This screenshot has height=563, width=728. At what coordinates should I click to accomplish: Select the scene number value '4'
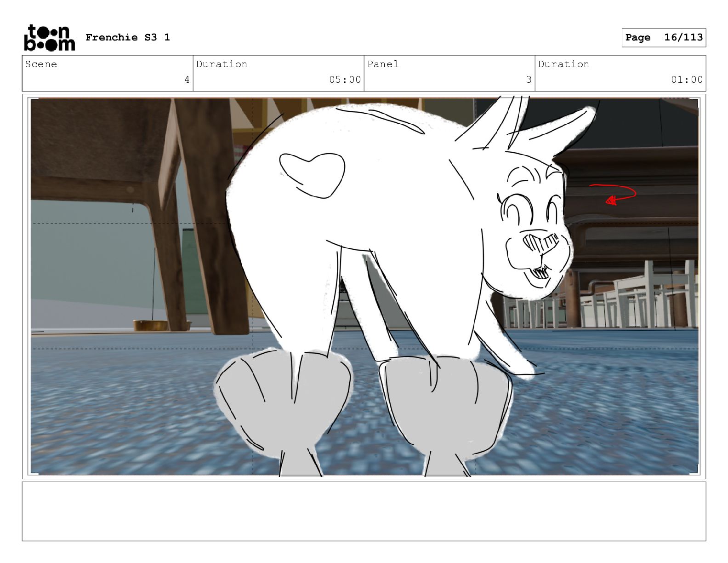pos(187,80)
